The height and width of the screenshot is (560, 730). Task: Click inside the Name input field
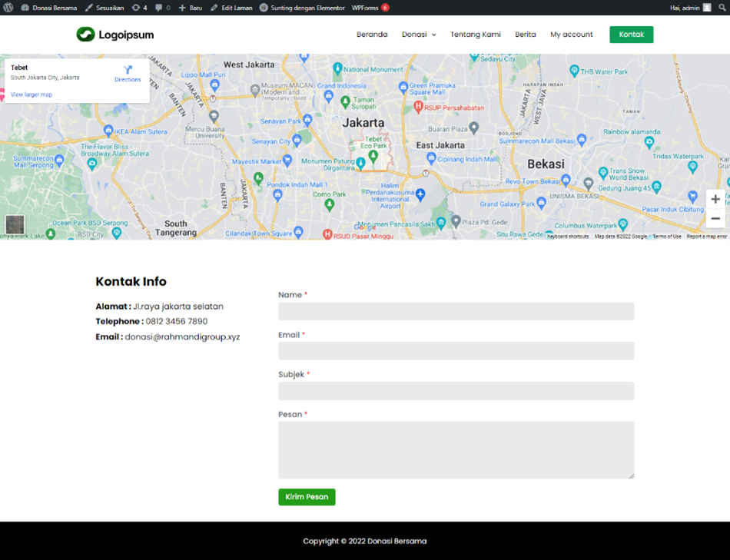[x=456, y=311]
